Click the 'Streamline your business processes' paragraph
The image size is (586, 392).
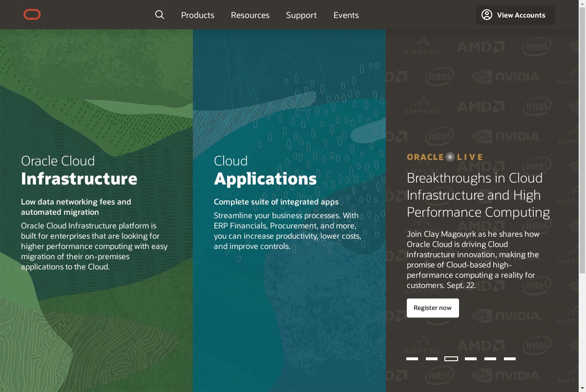click(x=288, y=231)
